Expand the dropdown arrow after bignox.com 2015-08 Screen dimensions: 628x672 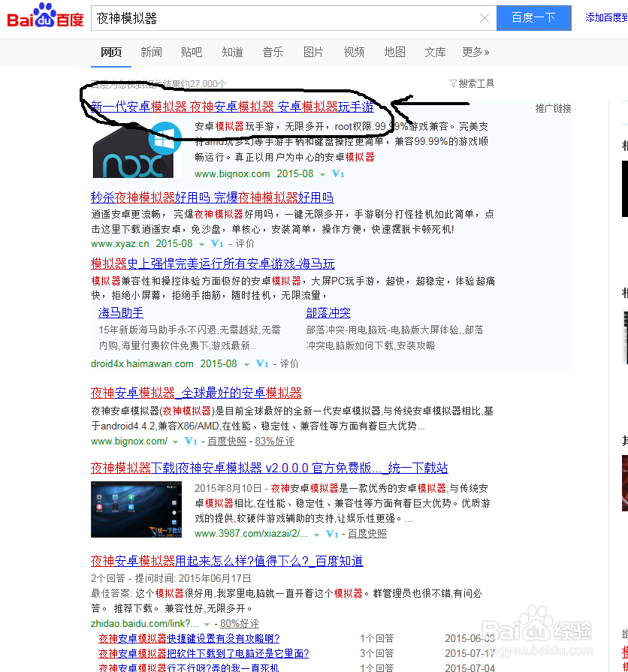[322, 174]
